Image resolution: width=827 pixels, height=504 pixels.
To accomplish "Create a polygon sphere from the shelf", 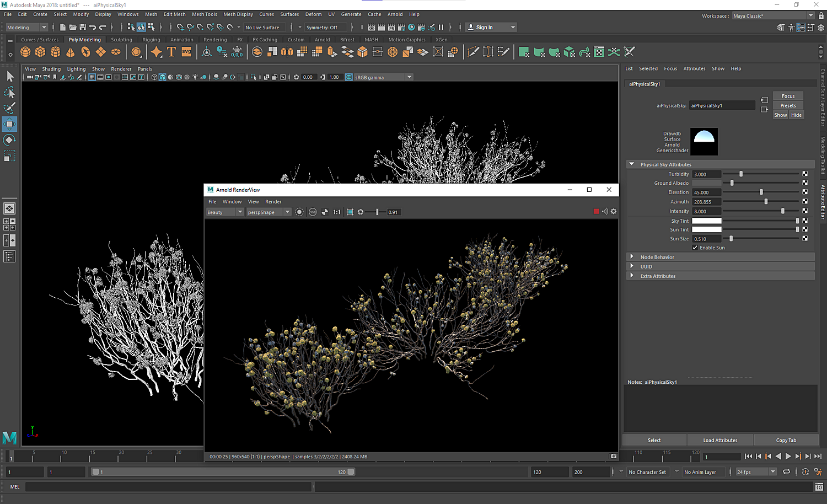I will click(x=25, y=52).
